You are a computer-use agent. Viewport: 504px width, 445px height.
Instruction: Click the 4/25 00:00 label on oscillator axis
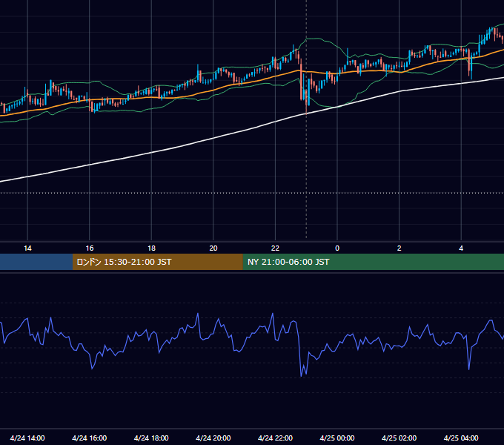pos(337,438)
